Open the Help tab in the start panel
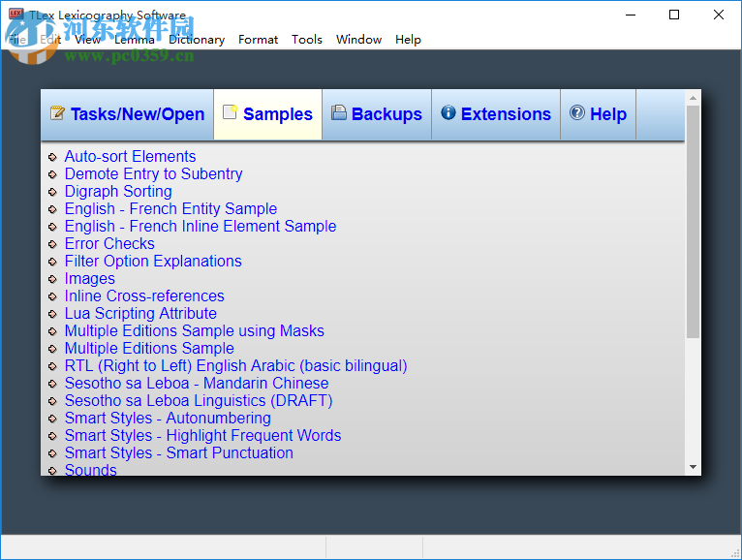The width and height of the screenshot is (742, 560). click(598, 114)
